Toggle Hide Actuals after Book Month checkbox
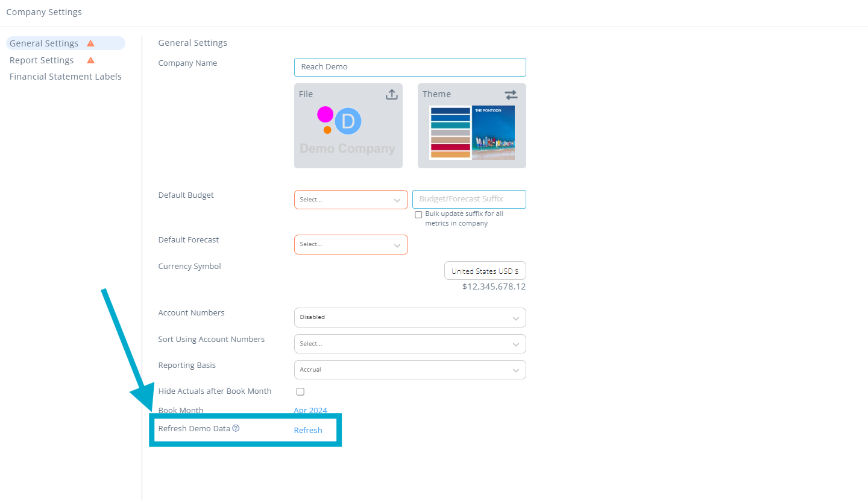The width and height of the screenshot is (868, 500). [x=300, y=391]
